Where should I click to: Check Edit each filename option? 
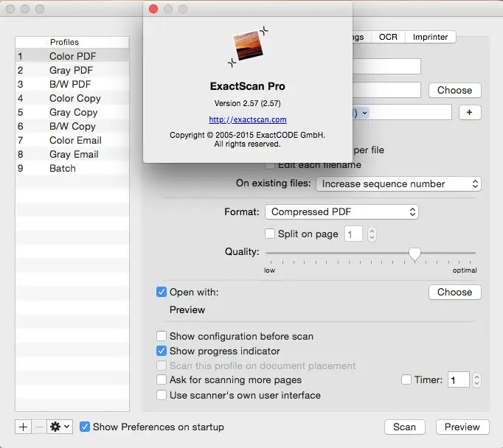(x=270, y=165)
